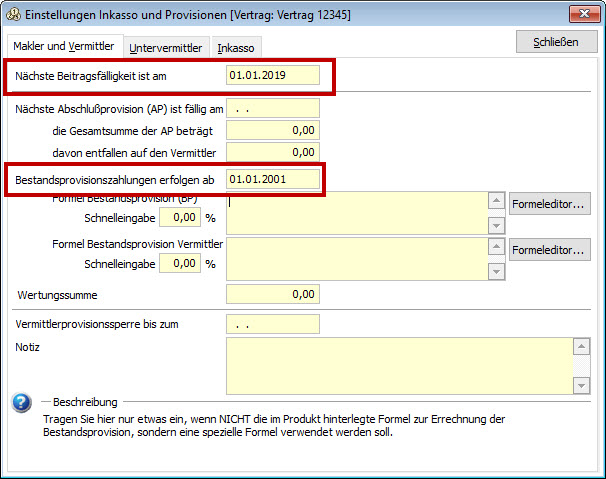
Task: Focus the Gesamtsumme der AP amount field
Action: 273,130
